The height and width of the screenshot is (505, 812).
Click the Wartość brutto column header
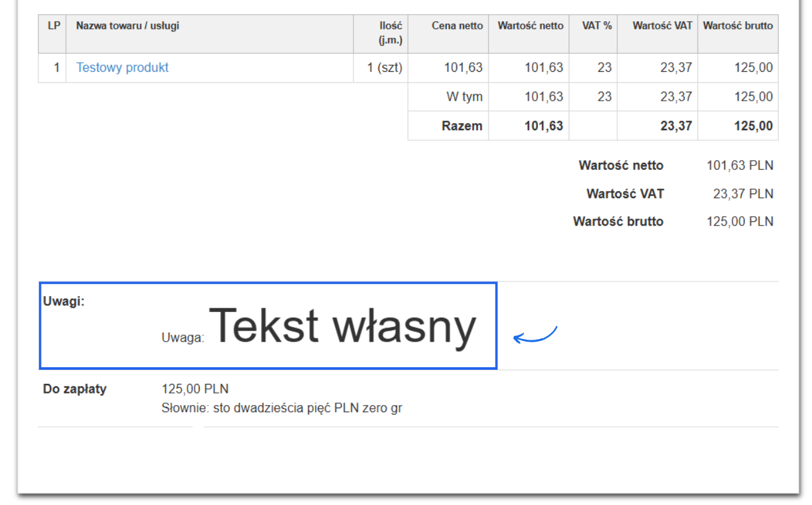tap(737, 26)
